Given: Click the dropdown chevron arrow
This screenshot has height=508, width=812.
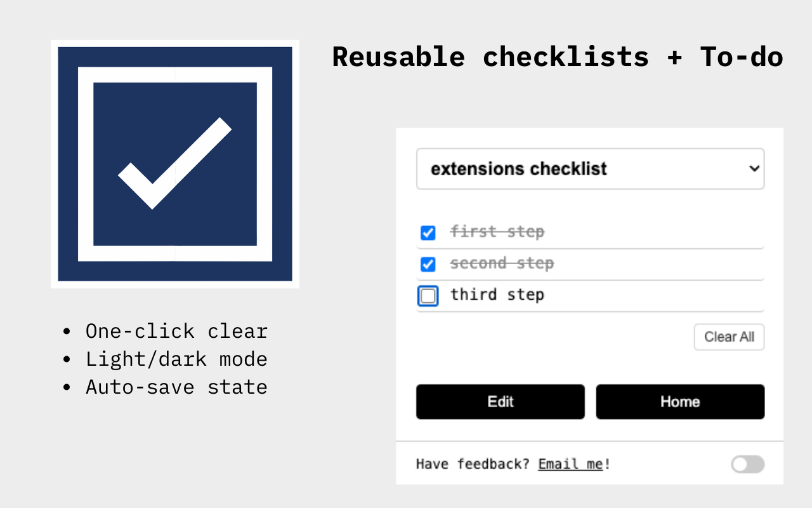Looking at the screenshot, I should [754, 169].
